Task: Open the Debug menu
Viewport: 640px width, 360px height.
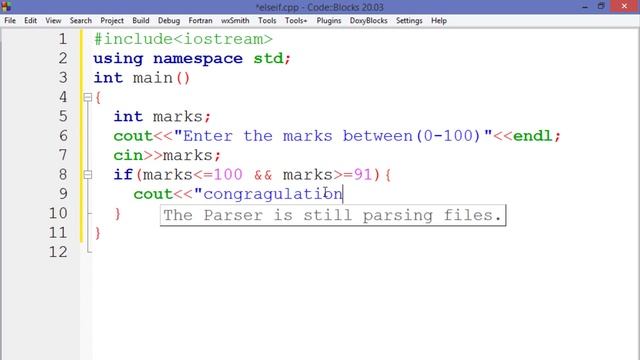Action: [x=169, y=20]
